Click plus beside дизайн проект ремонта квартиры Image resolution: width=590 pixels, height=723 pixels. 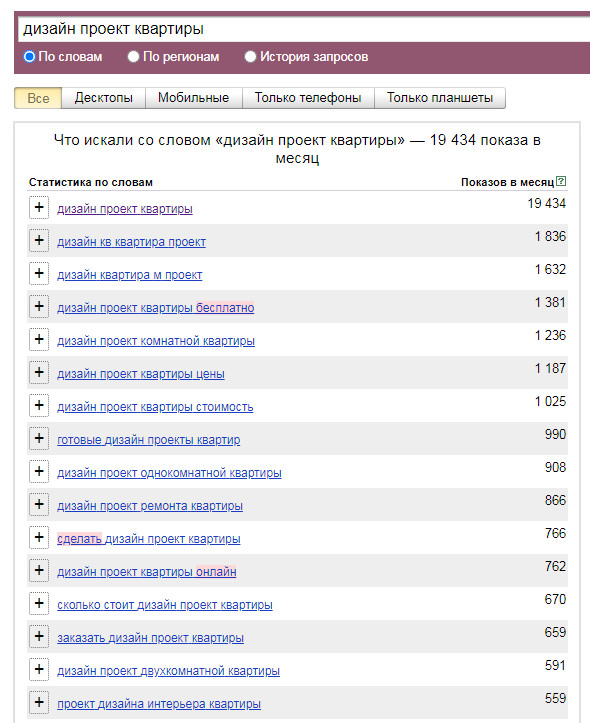39,504
